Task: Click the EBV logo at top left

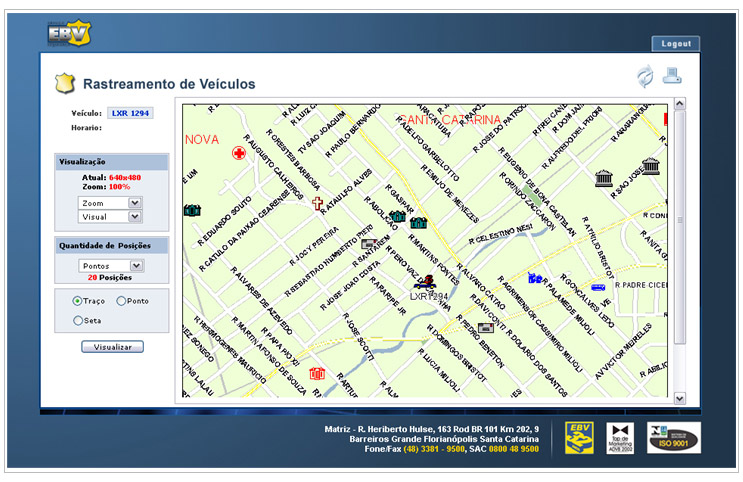Action: coord(68,33)
